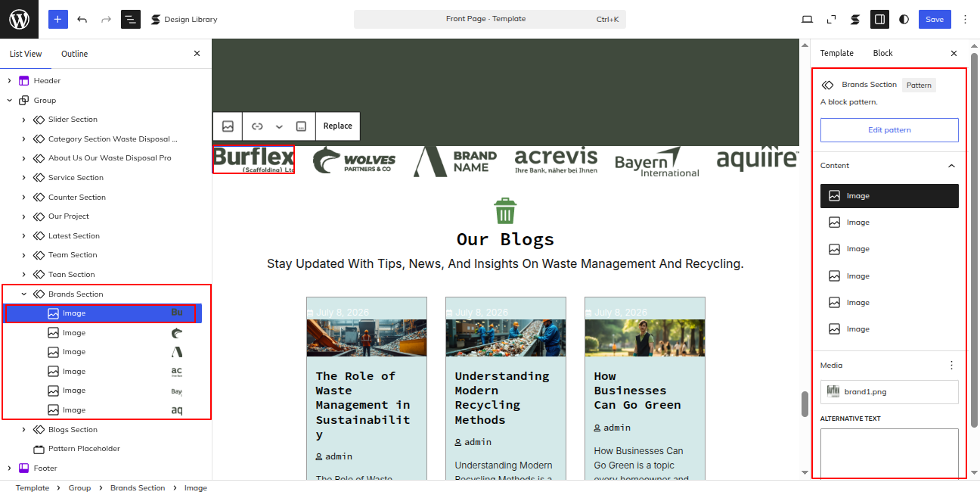Collapse the Content panel
The width and height of the screenshot is (980, 495).
click(951, 166)
